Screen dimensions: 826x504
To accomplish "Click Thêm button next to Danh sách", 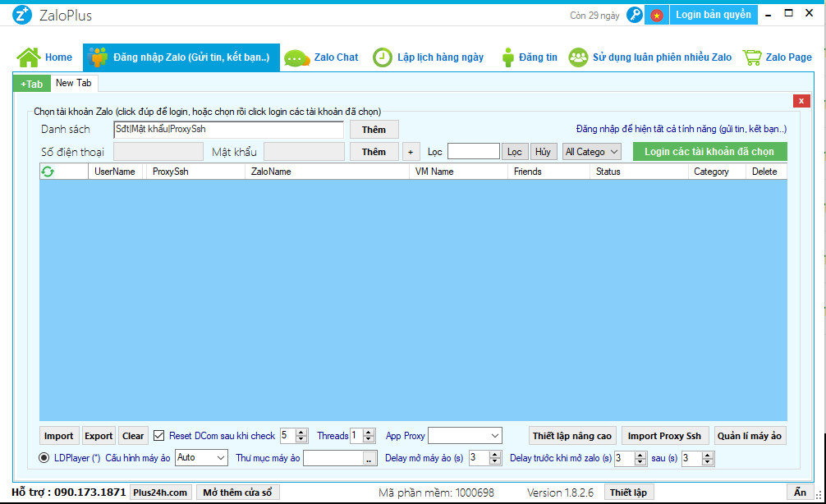I will click(374, 130).
